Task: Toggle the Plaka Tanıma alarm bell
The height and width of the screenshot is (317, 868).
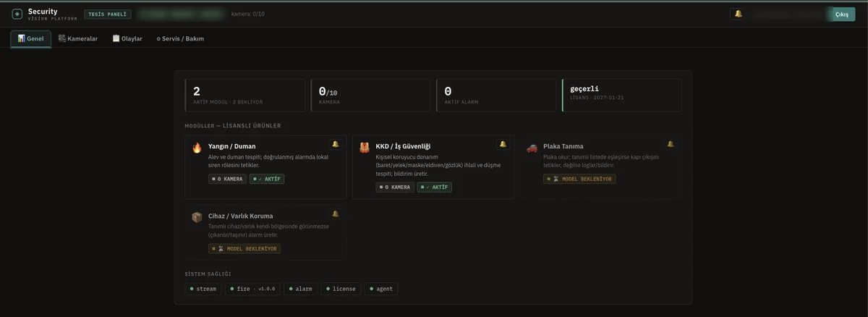Action: pyautogui.click(x=671, y=144)
